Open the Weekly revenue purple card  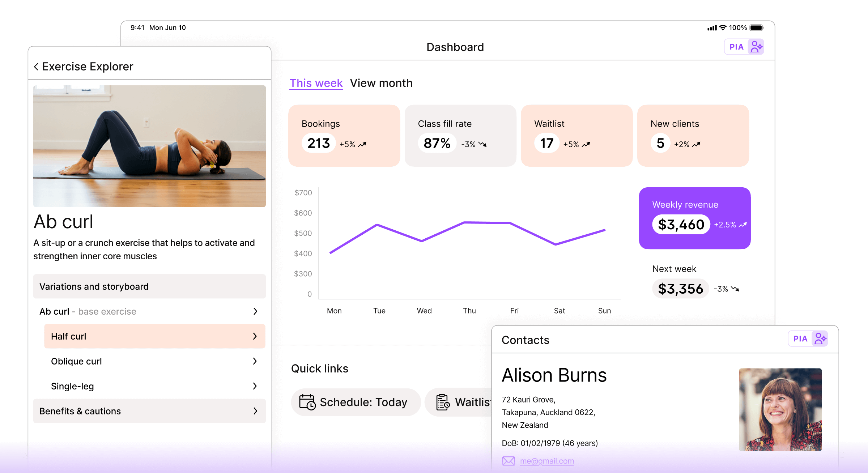[x=694, y=218]
